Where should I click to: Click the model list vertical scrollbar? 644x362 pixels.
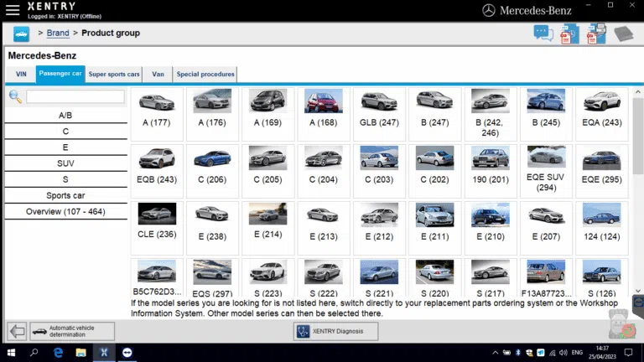coord(637,136)
